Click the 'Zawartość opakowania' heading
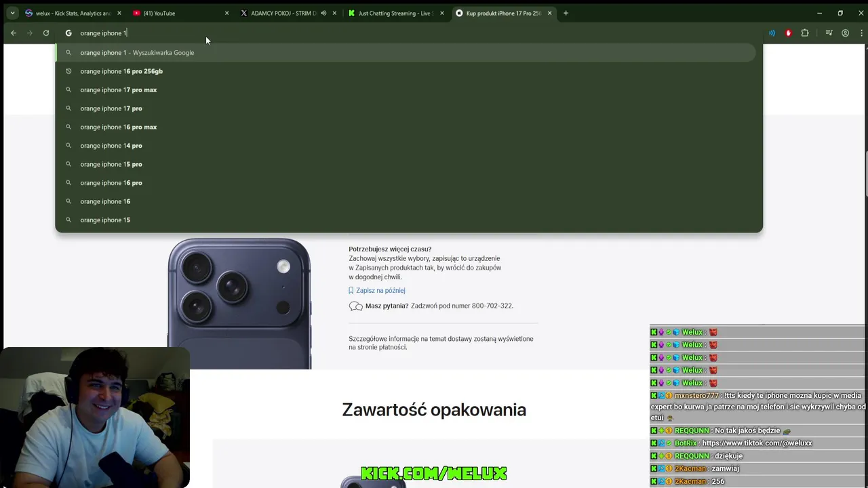 coord(434,409)
